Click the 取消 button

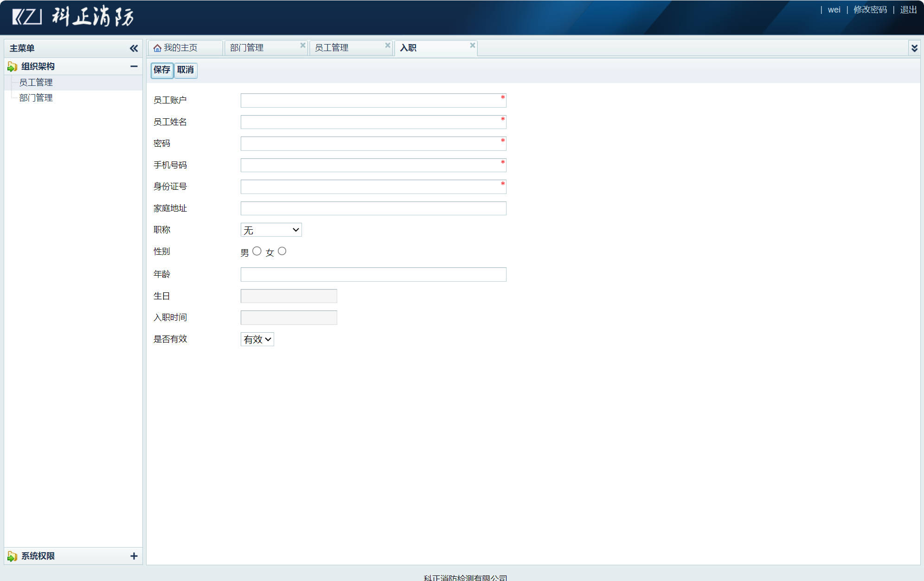click(x=186, y=70)
